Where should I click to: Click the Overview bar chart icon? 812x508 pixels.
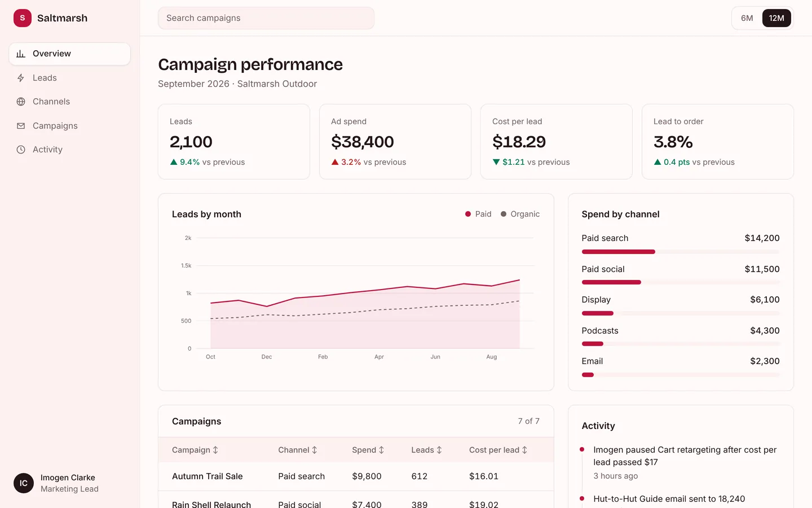point(21,54)
